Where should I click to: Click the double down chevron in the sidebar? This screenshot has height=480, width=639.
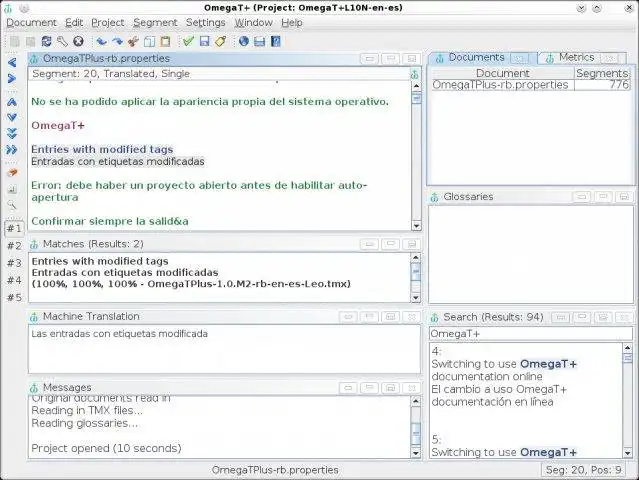(12, 133)
